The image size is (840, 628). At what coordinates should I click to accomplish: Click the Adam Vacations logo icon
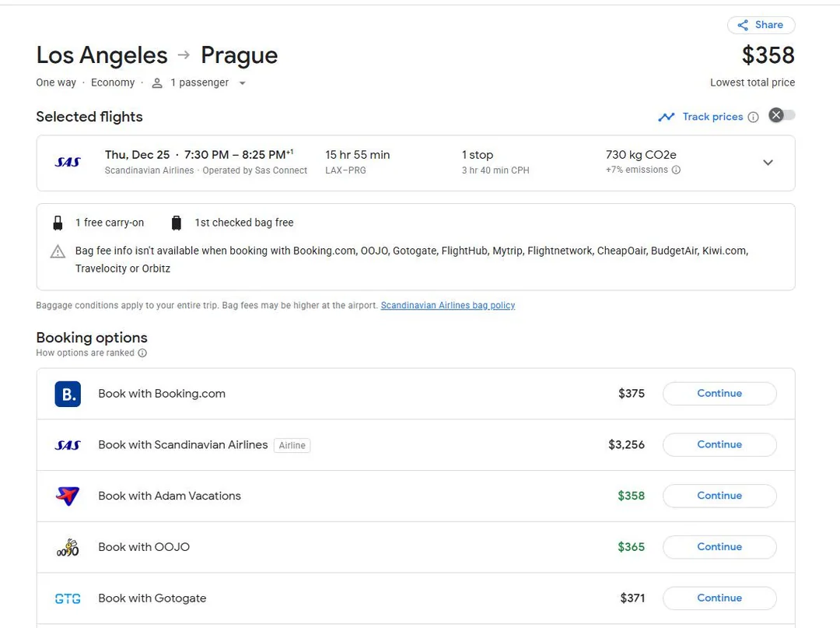pos(68,496)
